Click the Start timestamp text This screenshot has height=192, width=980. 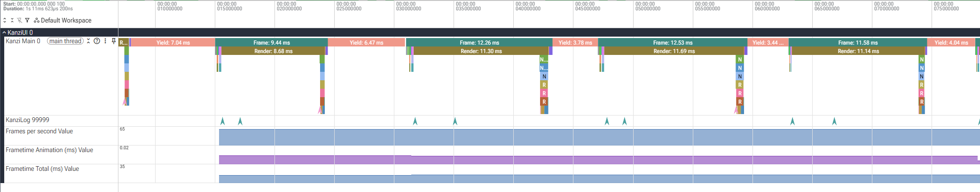coord(34,4)
